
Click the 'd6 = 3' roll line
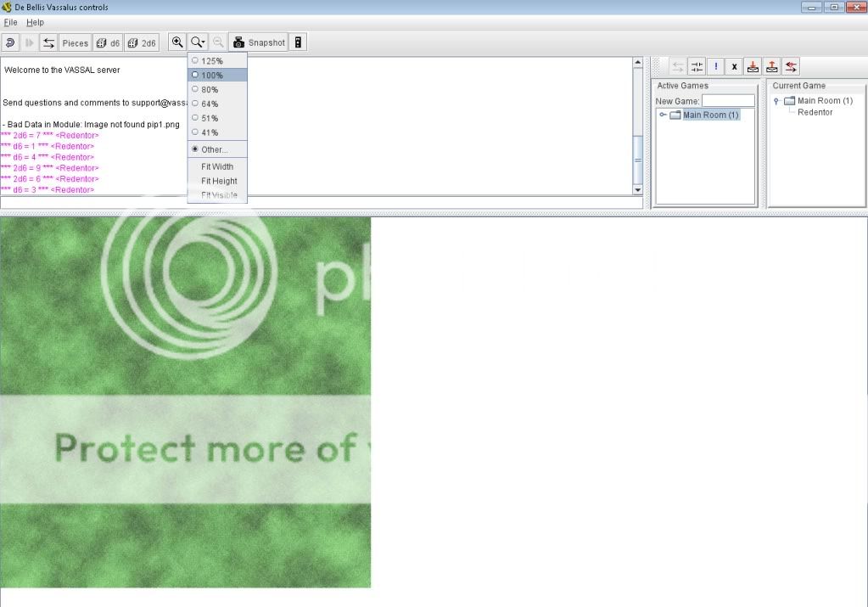pos(48,190)
